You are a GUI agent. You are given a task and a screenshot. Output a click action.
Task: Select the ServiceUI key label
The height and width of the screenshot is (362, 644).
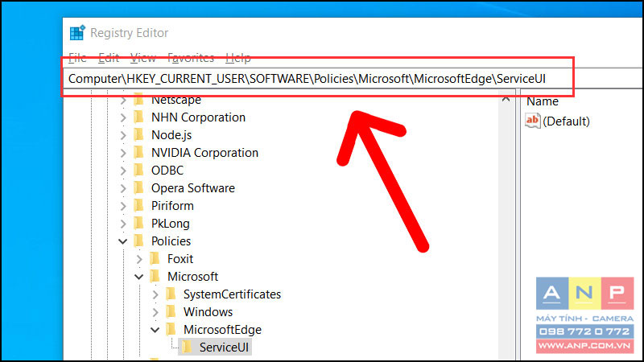[x=224, y=348]
